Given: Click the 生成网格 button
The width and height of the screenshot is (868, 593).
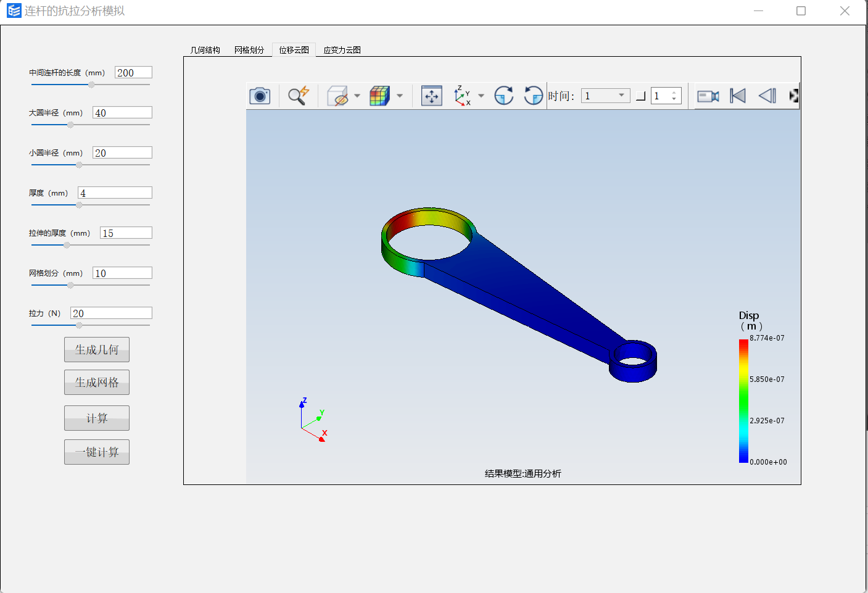Looking at the screenshot, I should pyautogui.click(x=97, y=382).
